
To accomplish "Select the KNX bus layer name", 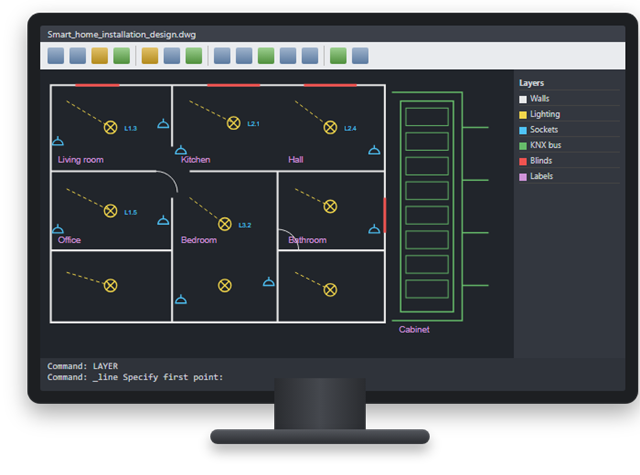I will pos(545,145).
